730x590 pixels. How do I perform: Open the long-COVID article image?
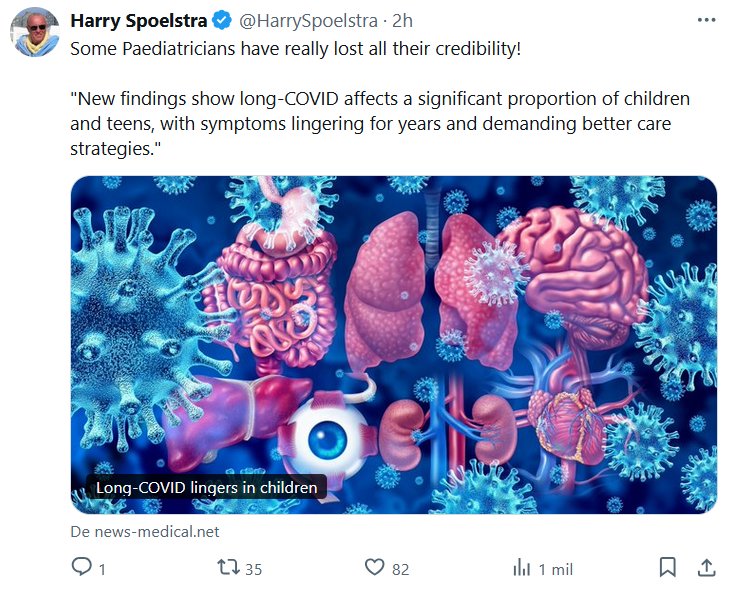coord(393,330)
